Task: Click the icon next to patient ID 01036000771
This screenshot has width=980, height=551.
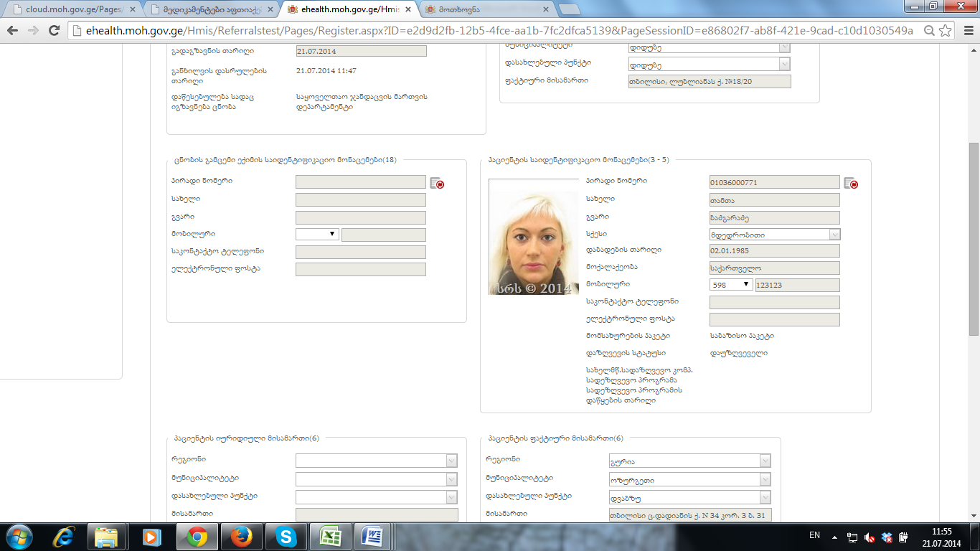Action: 851,183
